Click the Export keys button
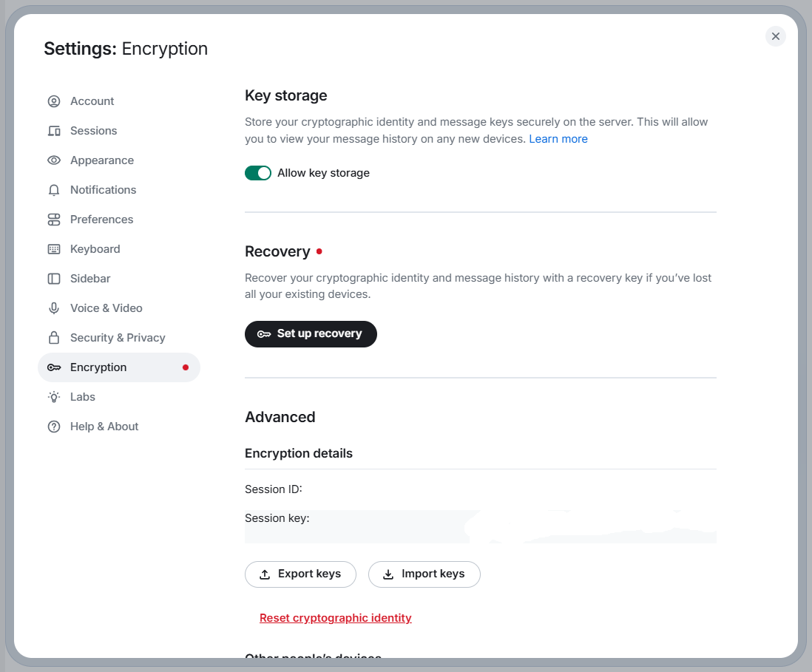812x672 pixels. (300, 574)
